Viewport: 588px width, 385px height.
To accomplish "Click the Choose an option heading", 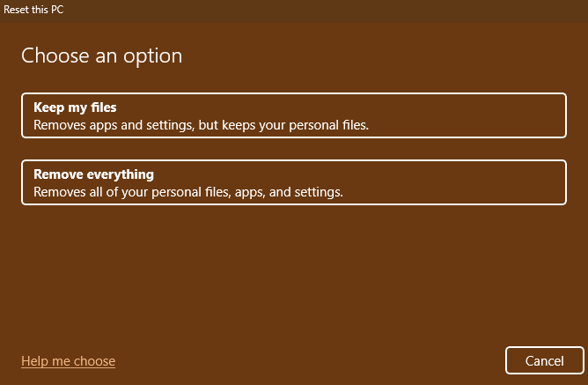I will coord(101,56).
